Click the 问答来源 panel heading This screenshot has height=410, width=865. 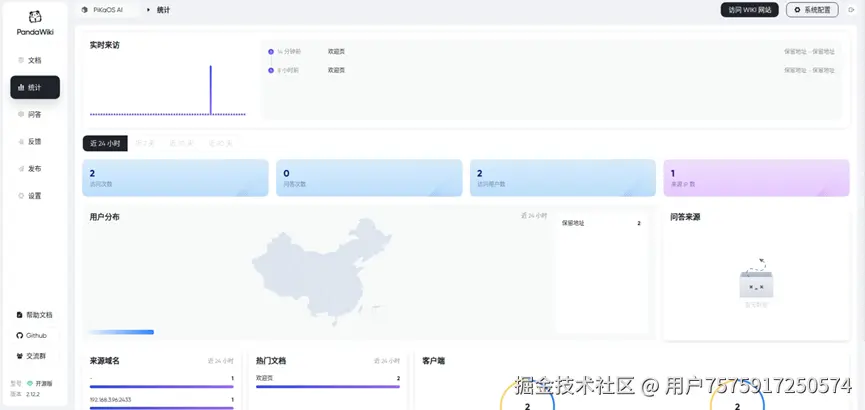pos(685,217)
